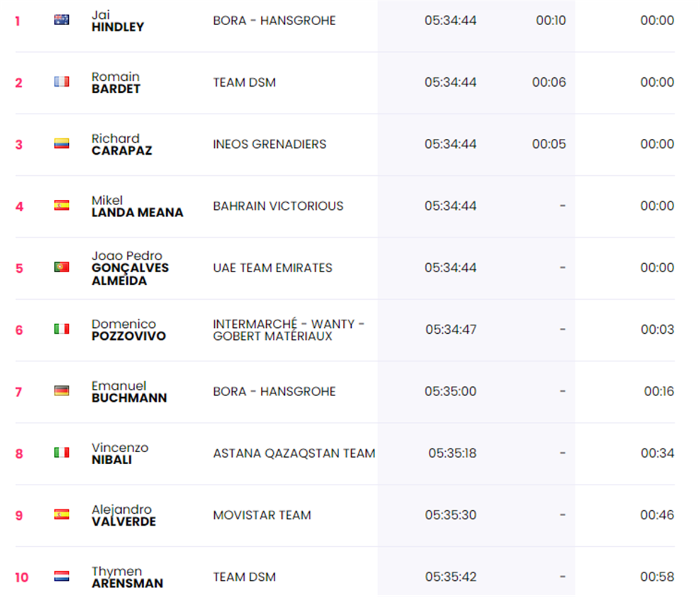Click the flag icon beside Richard Carapaz
The height and width of the screenshot is (597, 700).
(62, 144)
